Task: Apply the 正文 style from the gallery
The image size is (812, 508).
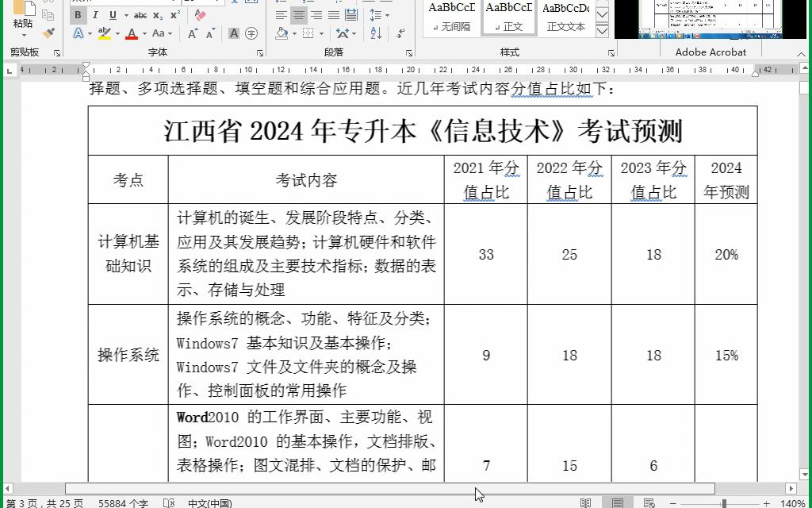Action: 507,14
